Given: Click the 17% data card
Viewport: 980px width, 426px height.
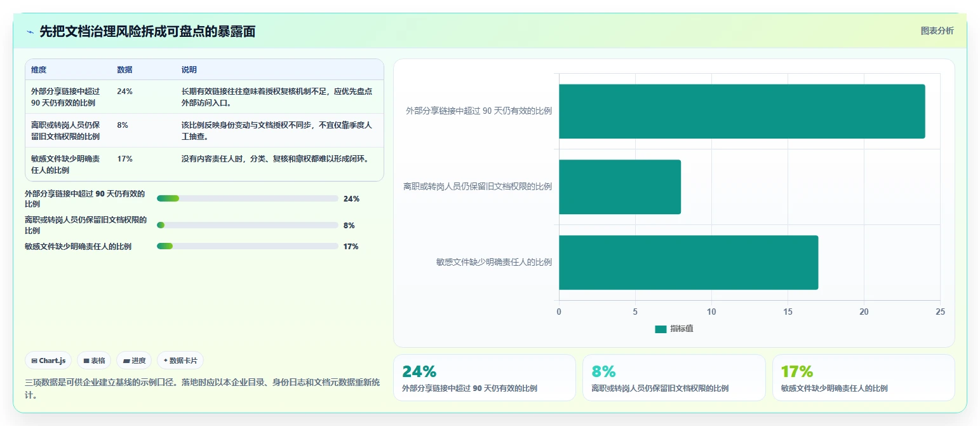Looking at the screenshot, I should pyautogui.click(x=864, y=378).
